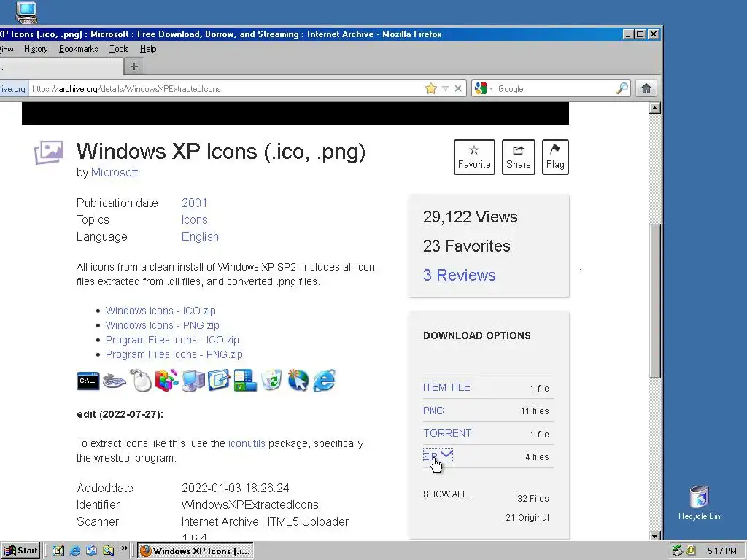
Task: Expand quick launch overflow chevron
Action: (x=124, y=548)
